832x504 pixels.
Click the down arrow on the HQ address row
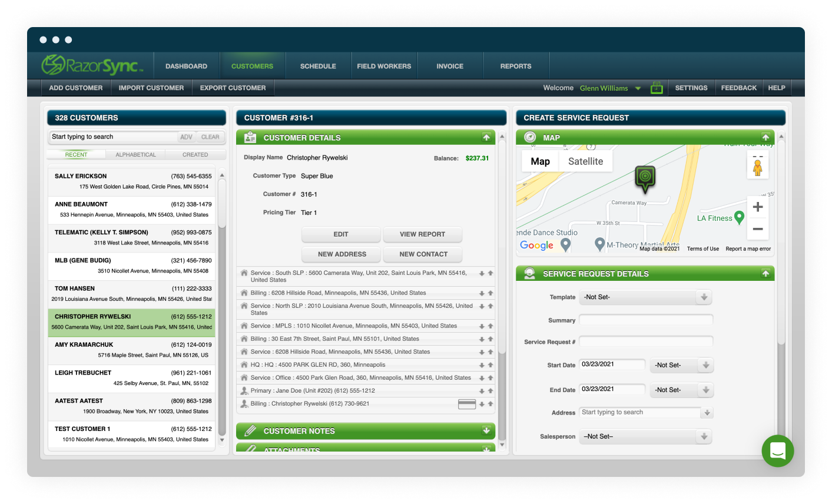coord(482,364)
